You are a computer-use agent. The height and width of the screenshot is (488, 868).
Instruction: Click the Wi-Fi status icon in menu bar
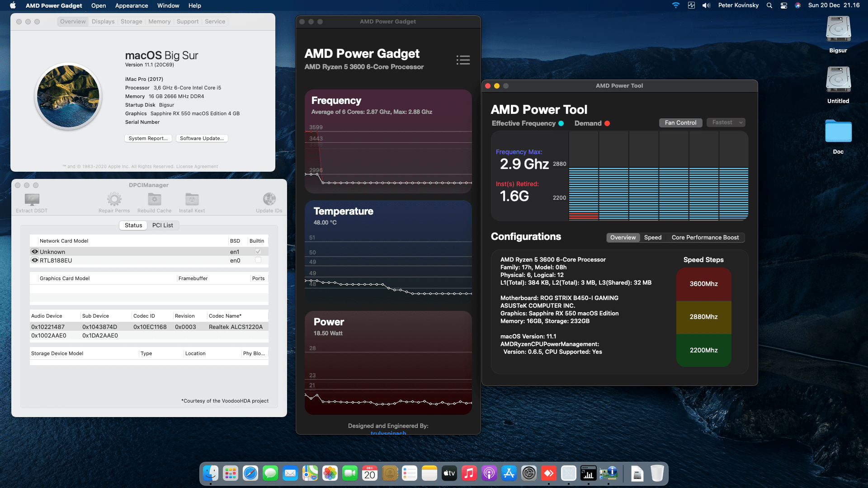676,5
